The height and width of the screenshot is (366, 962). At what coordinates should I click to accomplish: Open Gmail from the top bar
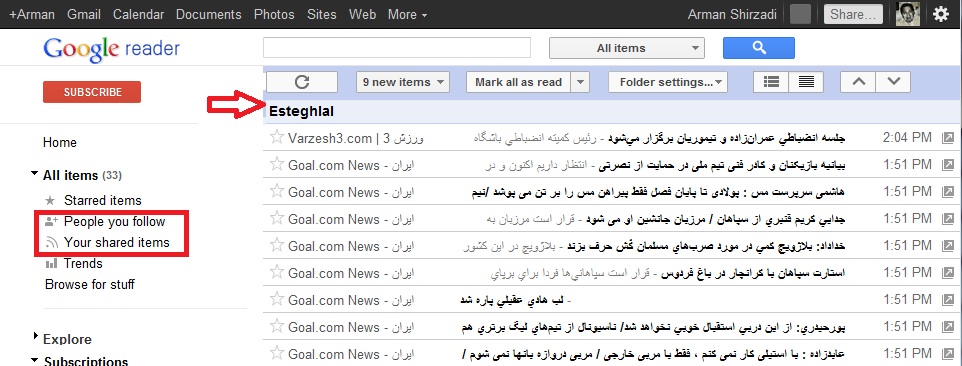pyautogui.click(x=84, y=14)
